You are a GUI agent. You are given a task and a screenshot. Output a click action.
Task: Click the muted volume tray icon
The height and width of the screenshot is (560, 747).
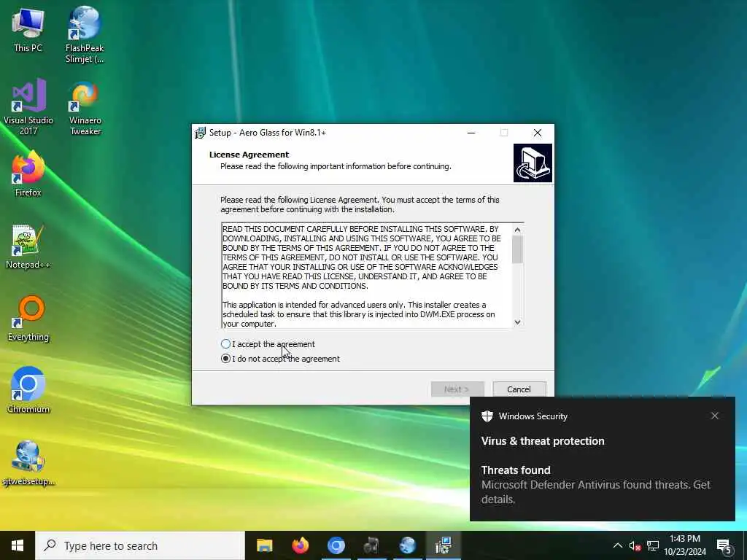tap(635, 545)
